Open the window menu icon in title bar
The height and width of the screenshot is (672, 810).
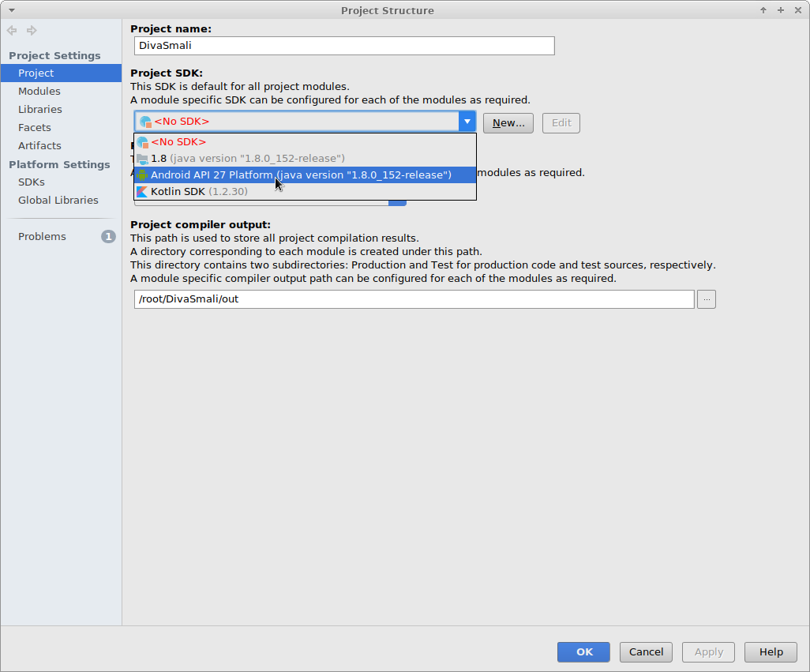point(11,10)
